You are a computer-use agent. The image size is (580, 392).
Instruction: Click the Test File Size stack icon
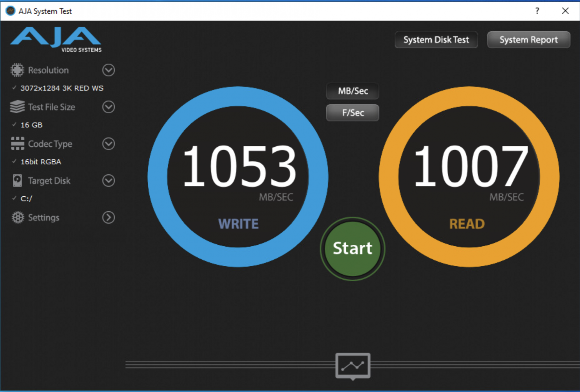click(17, 107)
